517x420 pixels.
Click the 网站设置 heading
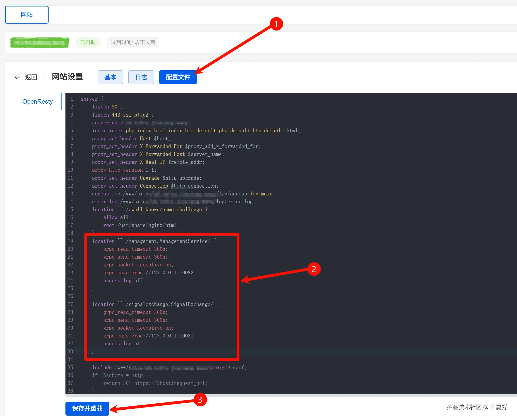[x=67, y=77]
